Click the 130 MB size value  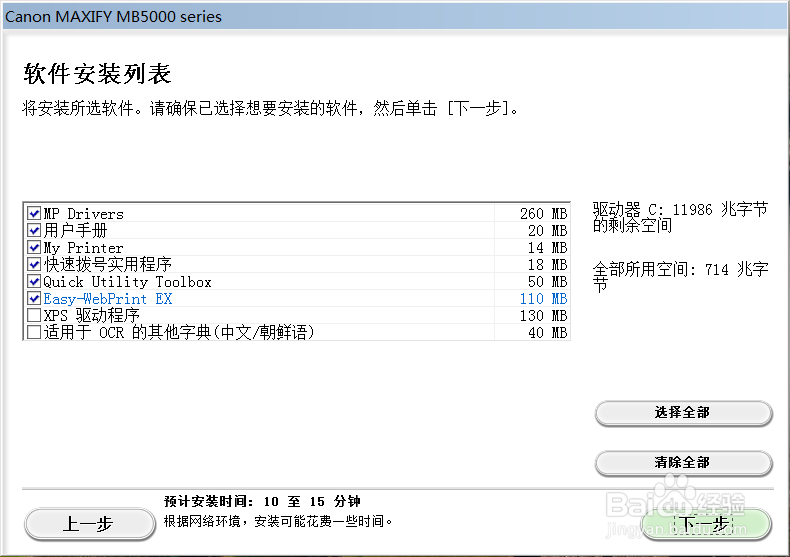(x=544, y=316)
